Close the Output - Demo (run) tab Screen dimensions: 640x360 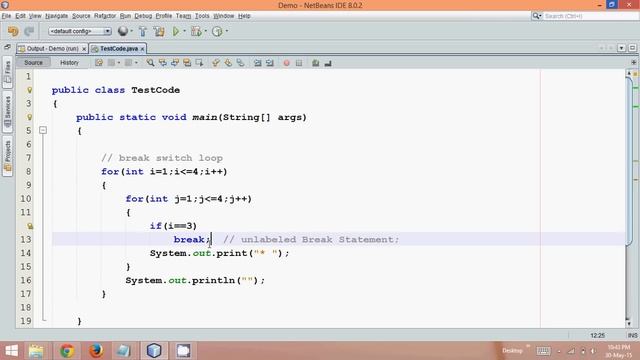click(84, 49)
